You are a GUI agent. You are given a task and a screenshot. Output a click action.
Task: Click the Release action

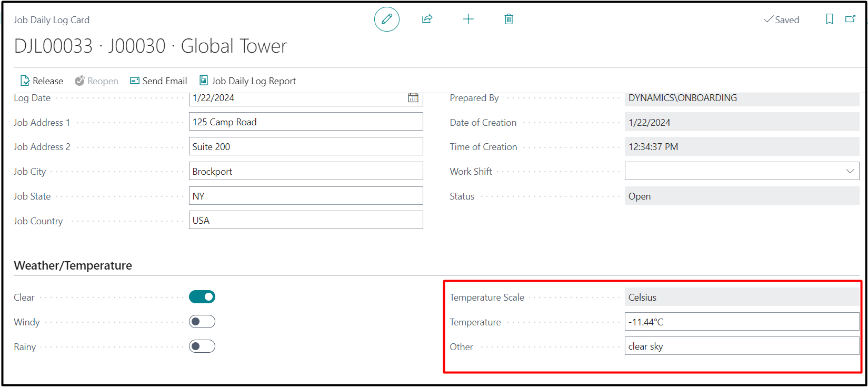point(42,81)
